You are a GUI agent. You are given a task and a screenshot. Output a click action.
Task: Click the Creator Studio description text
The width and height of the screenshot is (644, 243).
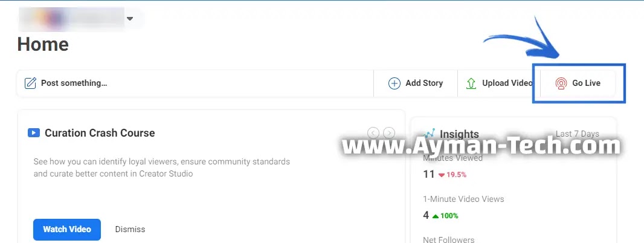tap(162, 167)
